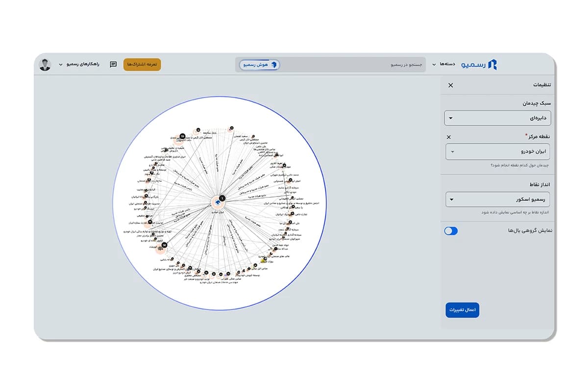Close the تنظیمات settings panel
588x392 pixels.
[451, 85]
